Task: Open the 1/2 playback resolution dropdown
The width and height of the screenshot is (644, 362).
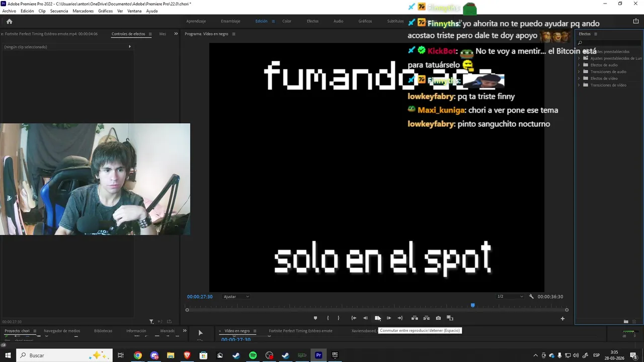Action: click(510, 297)
